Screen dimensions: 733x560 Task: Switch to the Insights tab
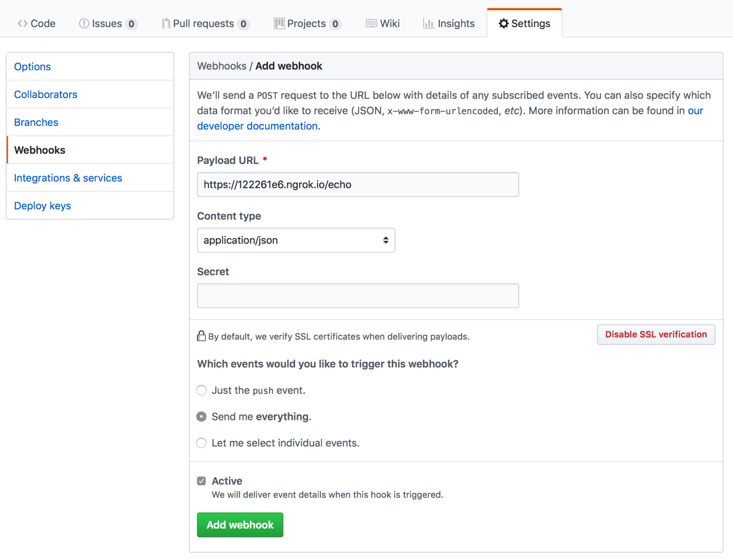(448, 23)
